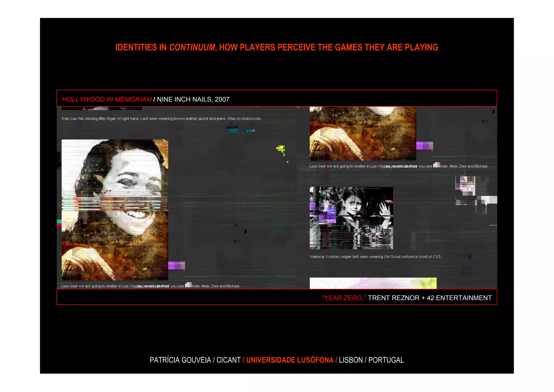Select the 'HOLLYWOOD IN MEMORIAM' red heading

(107, 99)
